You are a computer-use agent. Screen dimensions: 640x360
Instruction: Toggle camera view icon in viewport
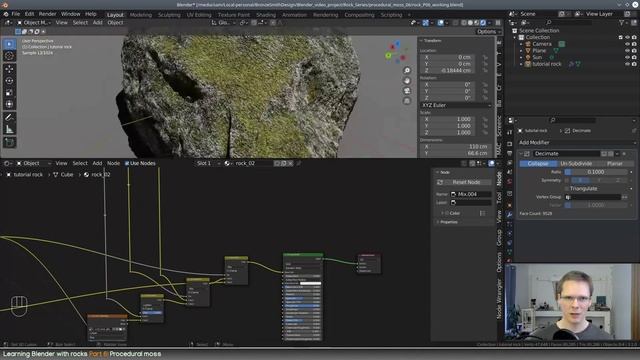(x=407, y=91)
